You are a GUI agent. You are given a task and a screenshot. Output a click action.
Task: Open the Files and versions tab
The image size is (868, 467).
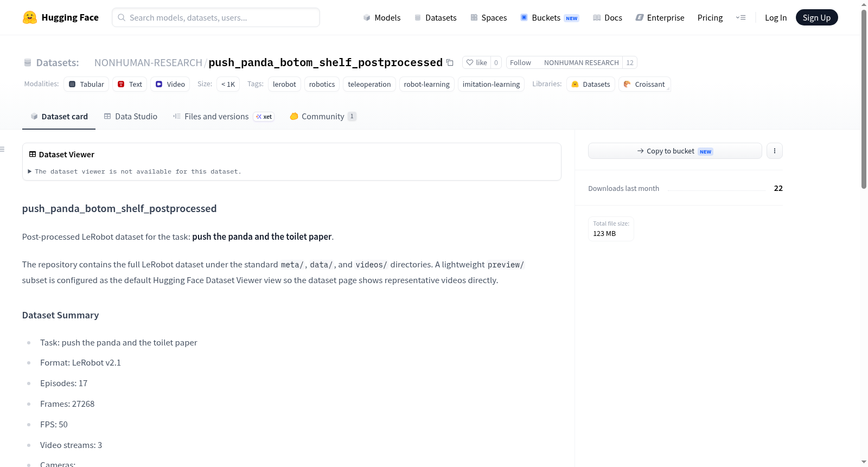(x=224, y=116)
